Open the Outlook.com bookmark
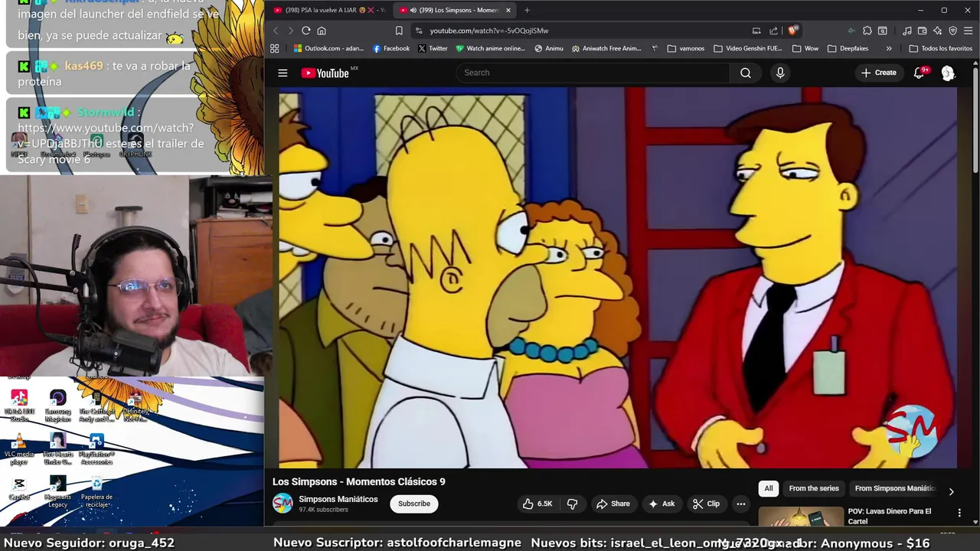Image resolution: width=980 pixels, height=551 pixels. click(329, 48)
